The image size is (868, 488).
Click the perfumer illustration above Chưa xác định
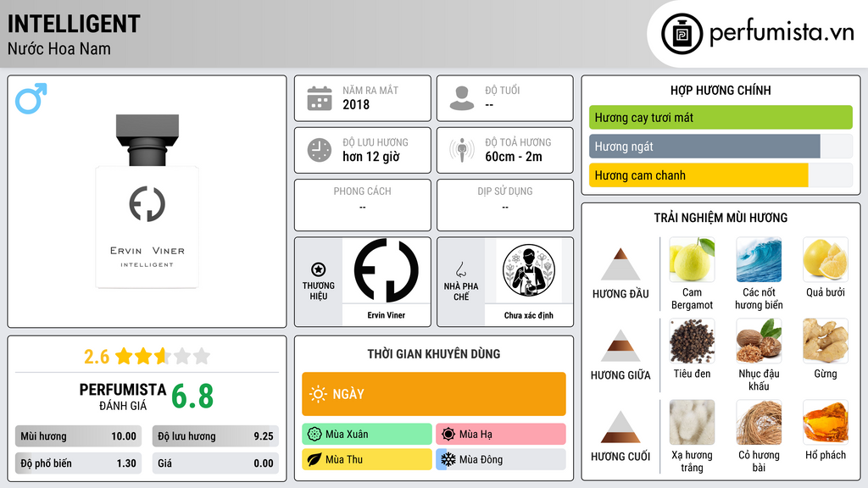coord(529,270)
